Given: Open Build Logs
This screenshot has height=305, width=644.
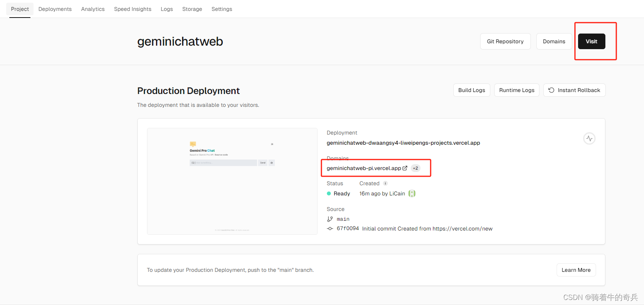Looking at the screenshot, I should click(x=472, y=90).
